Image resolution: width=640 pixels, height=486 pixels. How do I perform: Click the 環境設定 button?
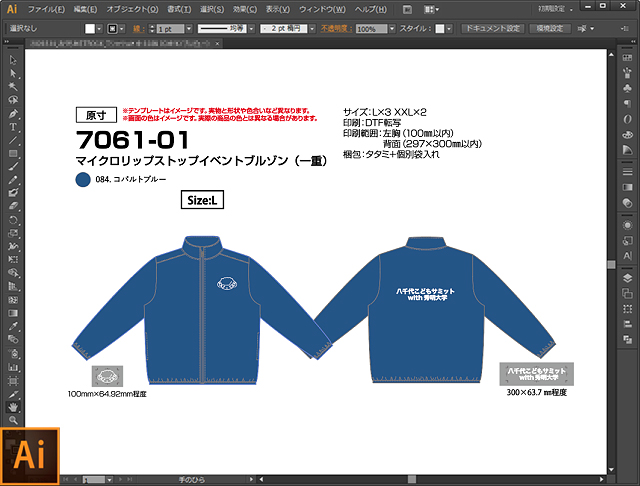pos(549,29)
